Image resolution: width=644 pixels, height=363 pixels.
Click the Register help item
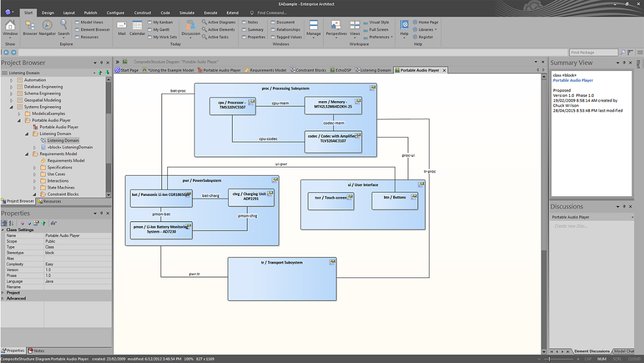[x=423, y=37]
